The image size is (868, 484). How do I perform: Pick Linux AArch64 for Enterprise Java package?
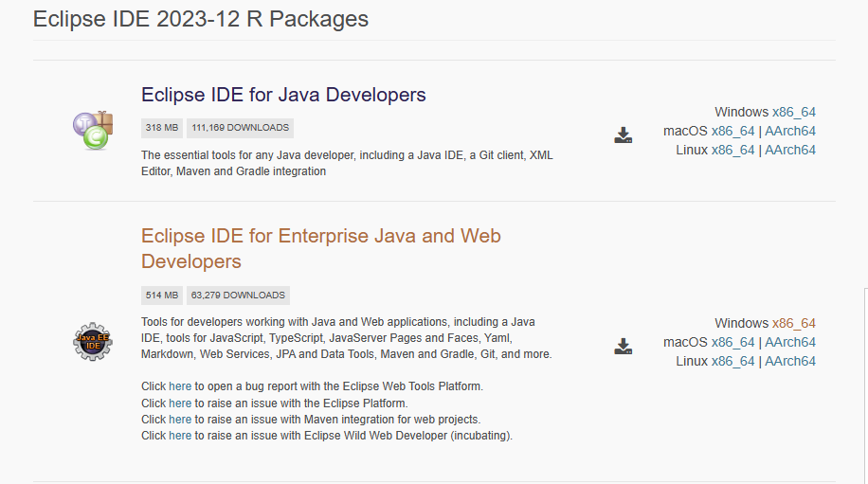789,361
